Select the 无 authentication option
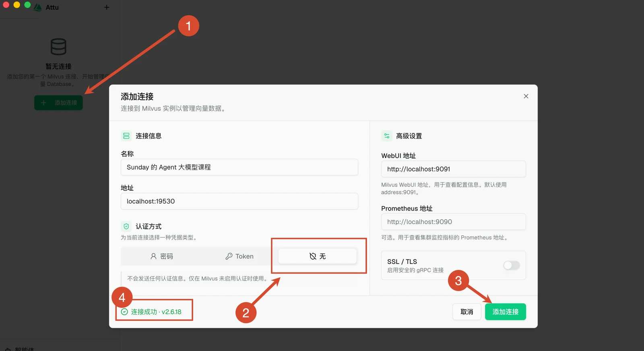Screen dimensions: 644x351 tap(318, 256)
